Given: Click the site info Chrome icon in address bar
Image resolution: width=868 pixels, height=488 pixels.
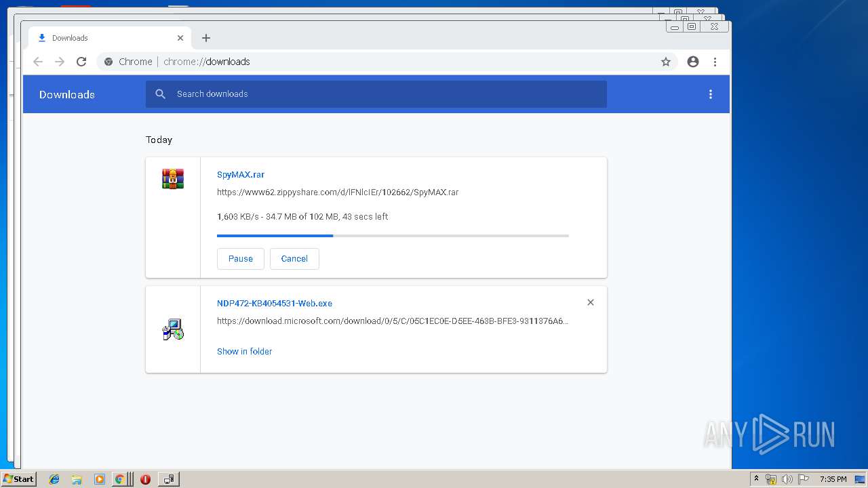Looking at the screenshot, I should pos(108,62).
